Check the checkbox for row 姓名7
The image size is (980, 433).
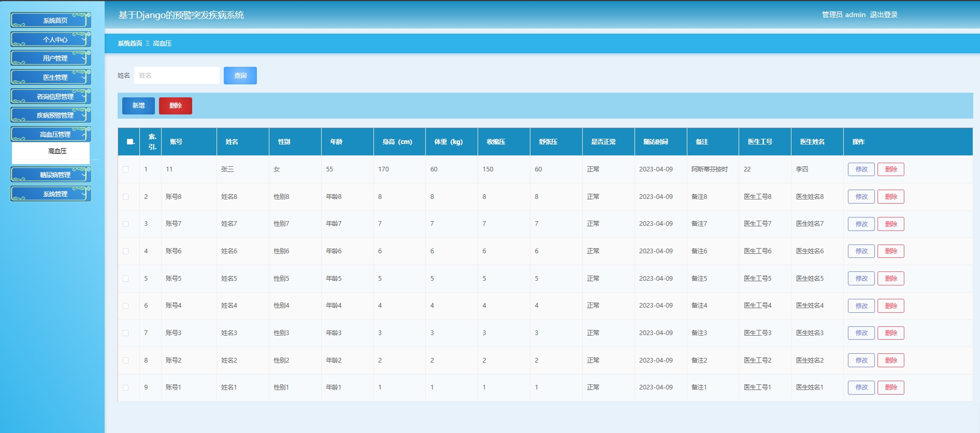tap(125, 224)
